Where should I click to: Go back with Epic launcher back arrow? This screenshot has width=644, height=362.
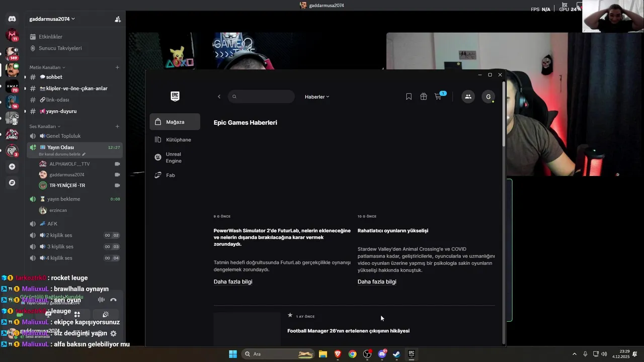click(x=219, y=97)
